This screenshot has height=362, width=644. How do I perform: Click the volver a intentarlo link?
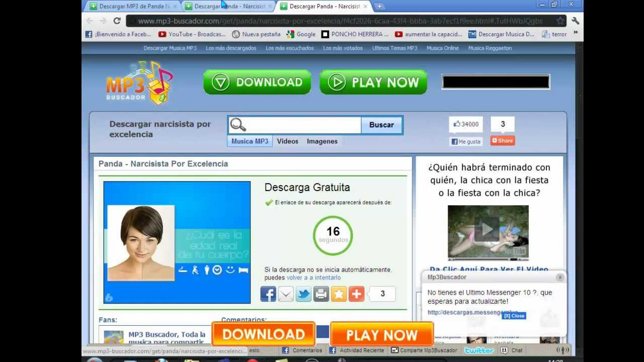click(x=313, y=278)
